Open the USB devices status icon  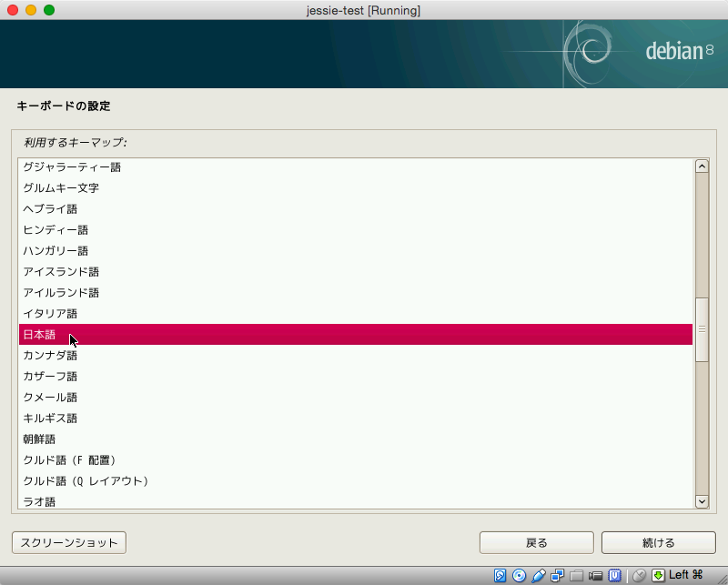pos(539,576)
